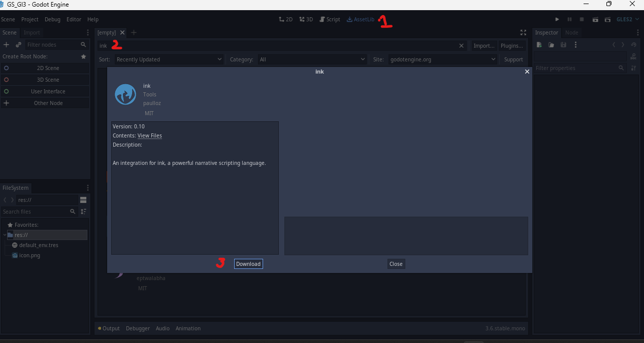Toggle FileSystem split mode icon
This screenshot has width=644, height=343.
click(83, 200)
